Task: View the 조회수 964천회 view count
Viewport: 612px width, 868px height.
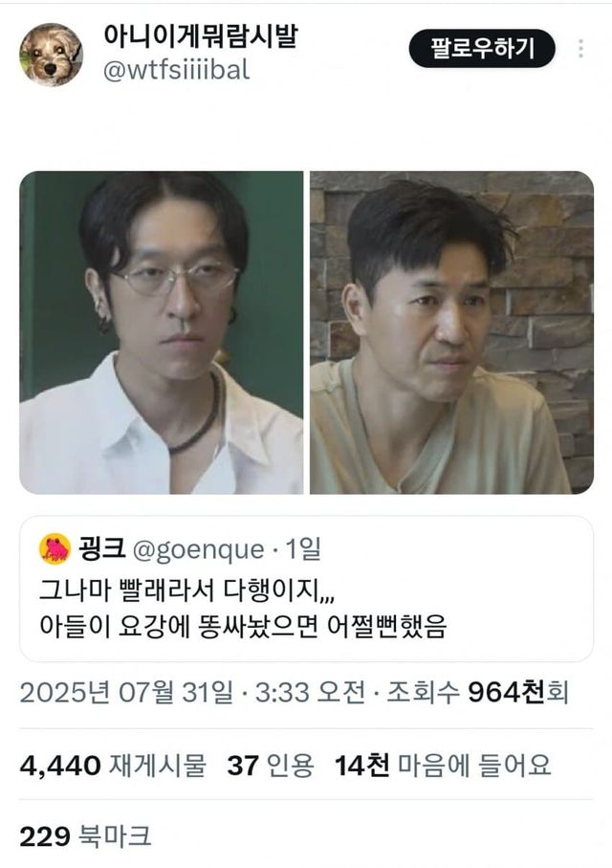Action: coord(477,692)
